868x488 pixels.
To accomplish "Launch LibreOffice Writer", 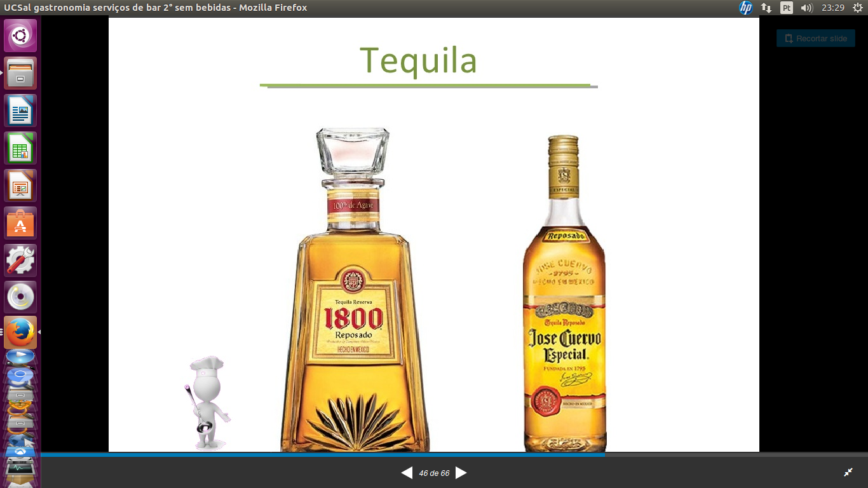I will pos(20,111).
